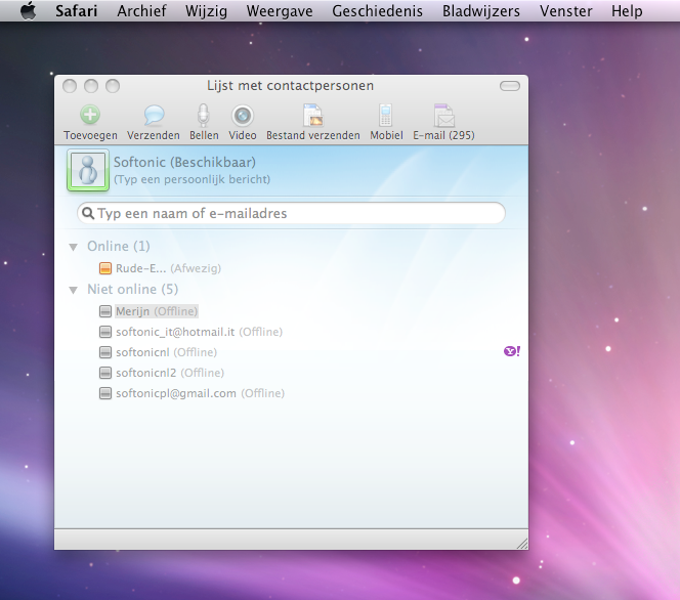Click Bestand verzenden file icon
This screenshot has width=680, height=600.
point(313,115)
